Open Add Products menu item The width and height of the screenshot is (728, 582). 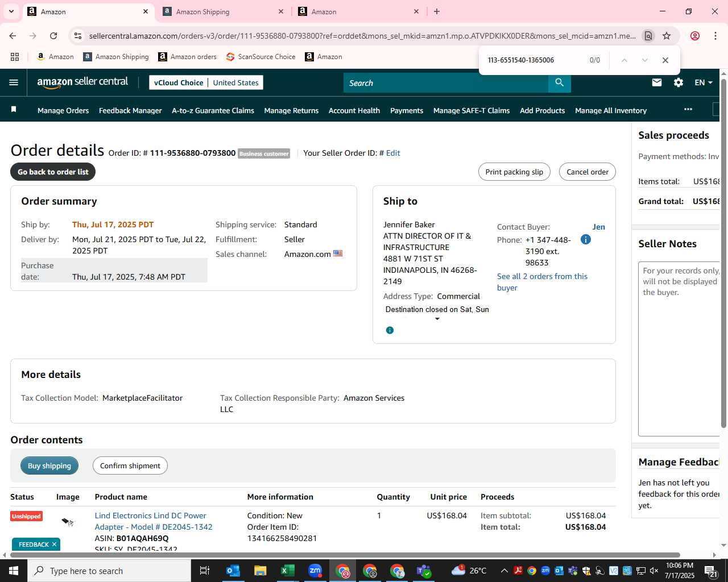click(x=542, y=110)
